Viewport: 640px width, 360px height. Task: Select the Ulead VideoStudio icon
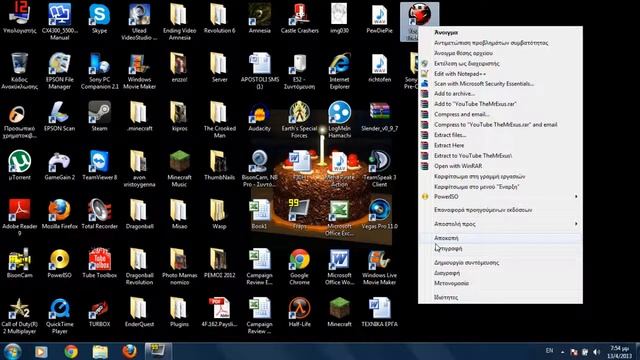click(139, 15)
